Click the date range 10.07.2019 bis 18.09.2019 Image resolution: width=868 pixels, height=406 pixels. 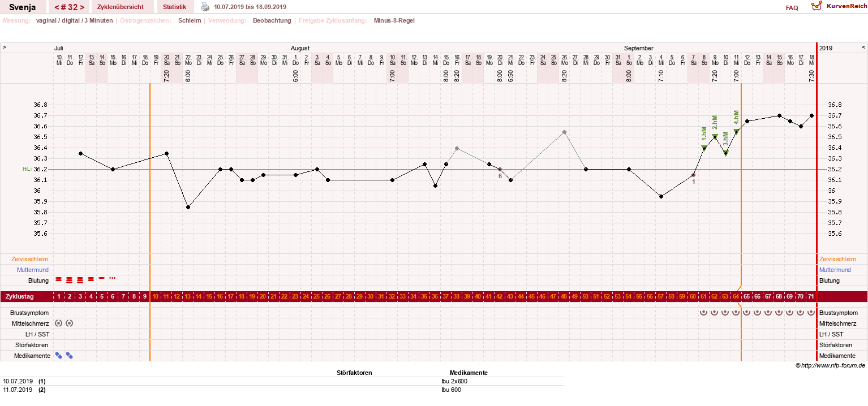tap(250, 7)
